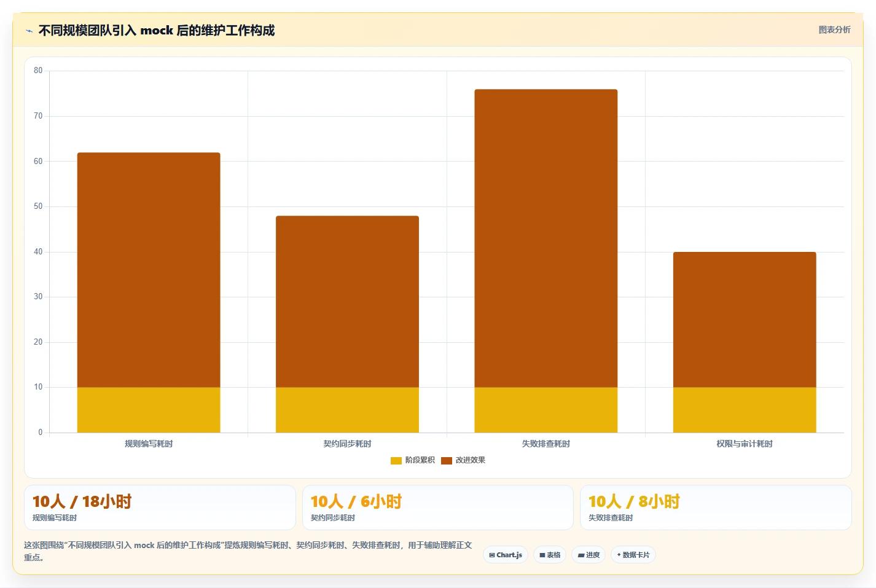Click the description paragraph starting 这张图围绕
Screen dimensions: 876x588
click(x=248, y=551)
